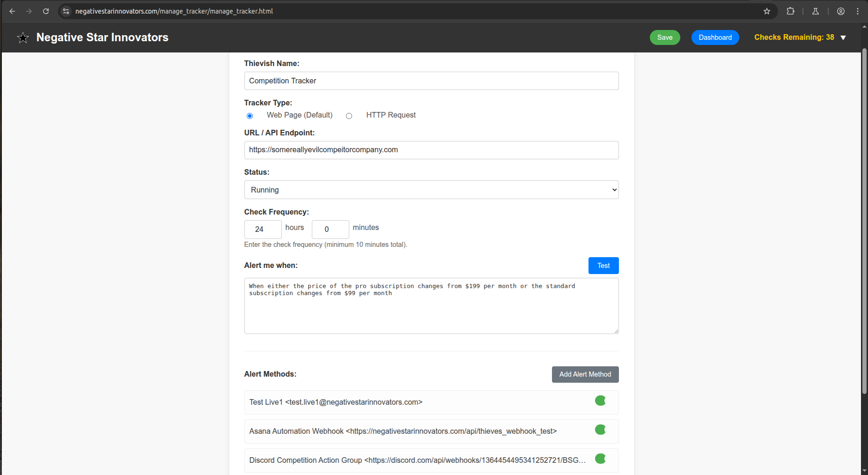Toggle Test Live1 email alert method
The width and height of the screenshot is (868, 475).
[600, 401]
